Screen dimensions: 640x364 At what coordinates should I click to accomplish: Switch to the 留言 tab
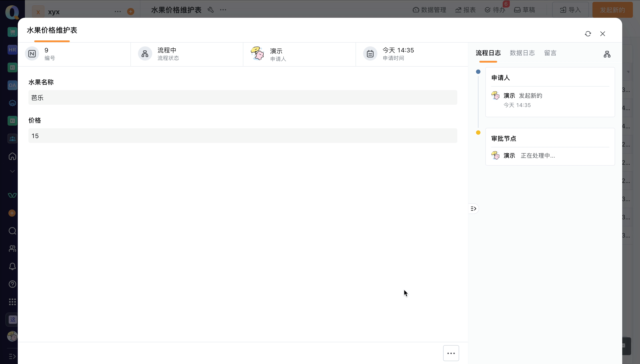coord(550,53)
